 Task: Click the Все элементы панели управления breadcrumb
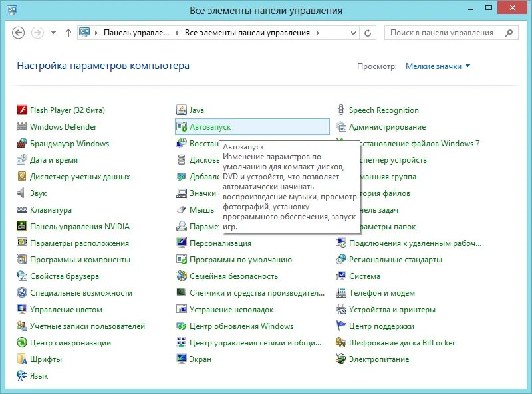pos(247,33)
